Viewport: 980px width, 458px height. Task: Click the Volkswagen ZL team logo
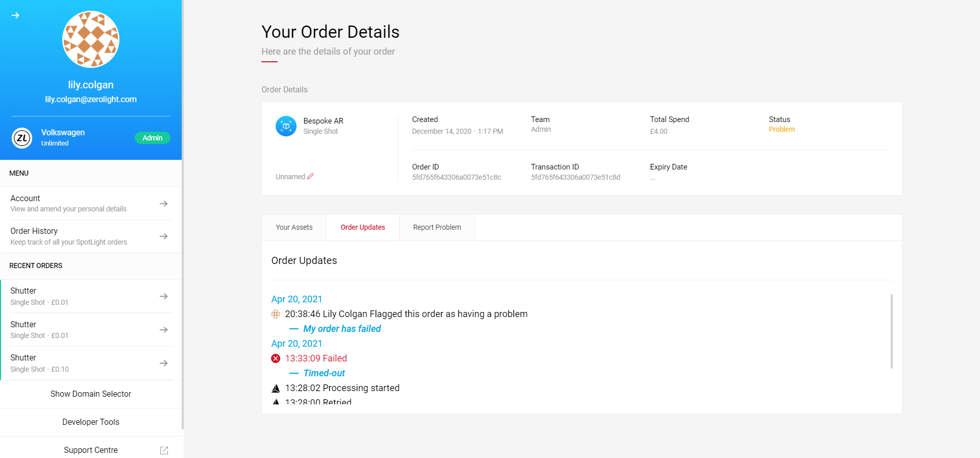[22, 138]
